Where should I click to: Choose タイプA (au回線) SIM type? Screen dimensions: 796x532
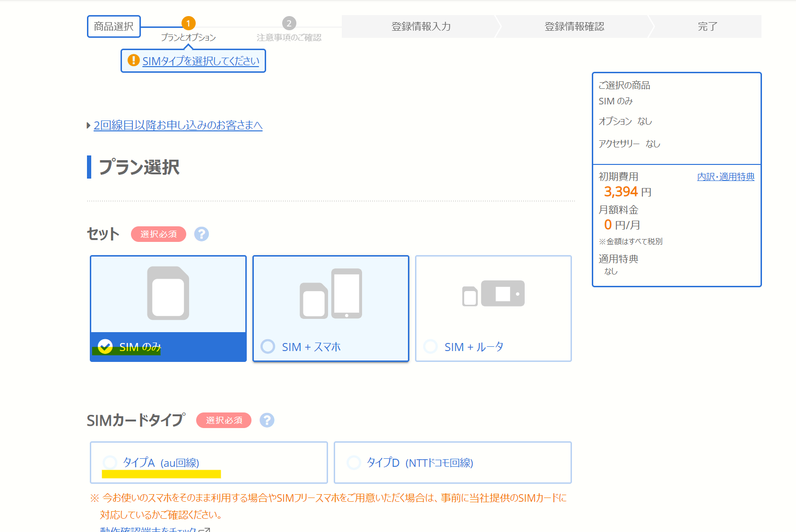110,463
